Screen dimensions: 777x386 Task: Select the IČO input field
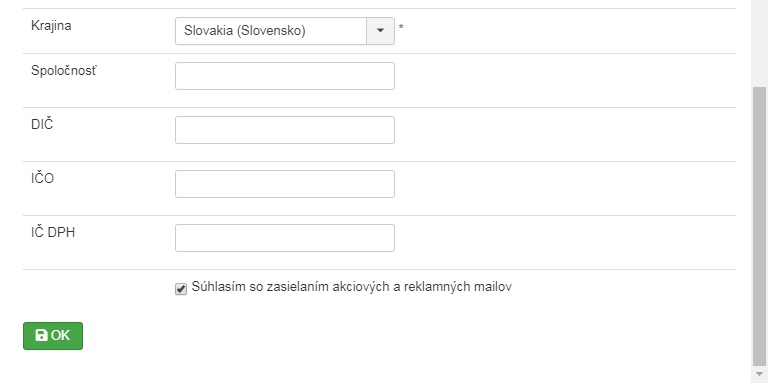coord(285,184)
